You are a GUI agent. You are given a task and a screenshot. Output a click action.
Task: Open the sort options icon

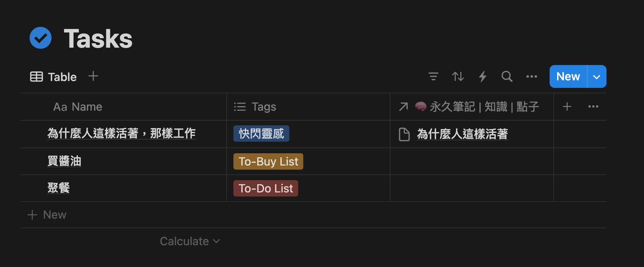pyautogui.click(x=458, y=77)
